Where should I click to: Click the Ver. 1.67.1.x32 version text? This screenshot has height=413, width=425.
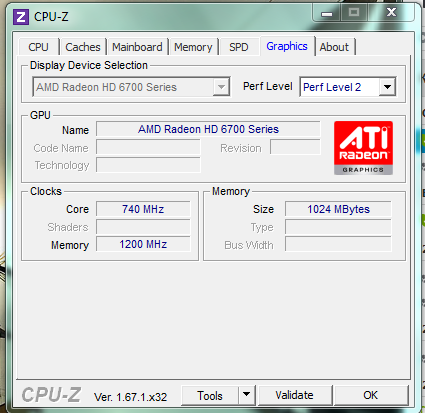(x=131, y=397)
